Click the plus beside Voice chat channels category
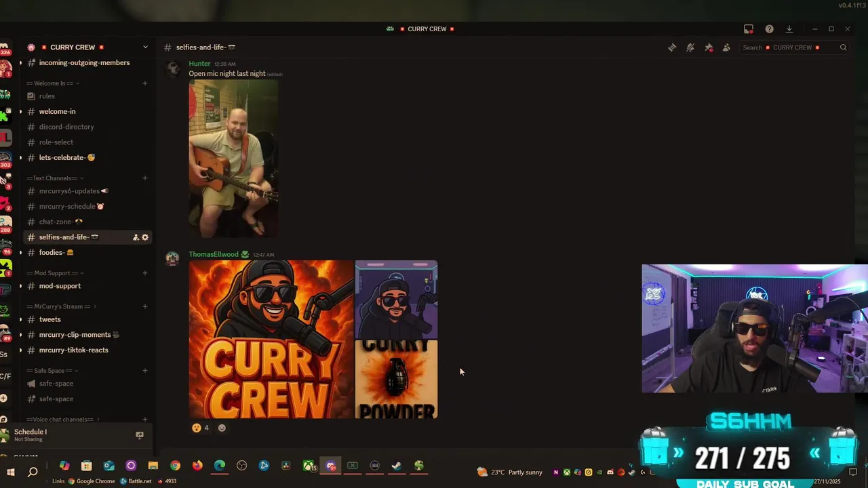This screenshot has width=868, height=488. pyautogui.click(x=145, y=420)
